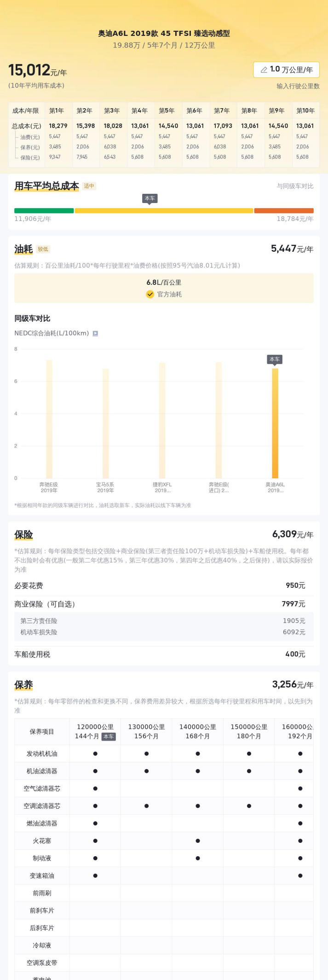Click the 宝马5系 bar in the chart

(x=105, y=423)
